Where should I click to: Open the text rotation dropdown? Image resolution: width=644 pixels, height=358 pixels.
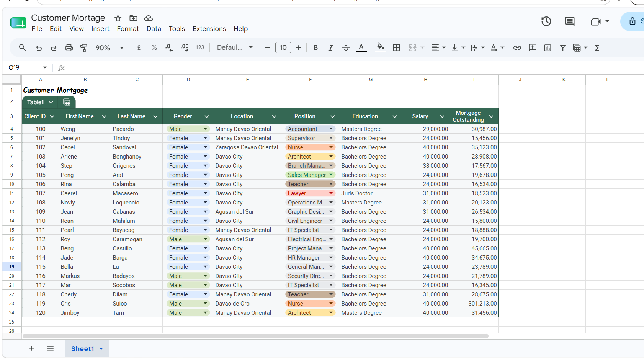point(497,47)
